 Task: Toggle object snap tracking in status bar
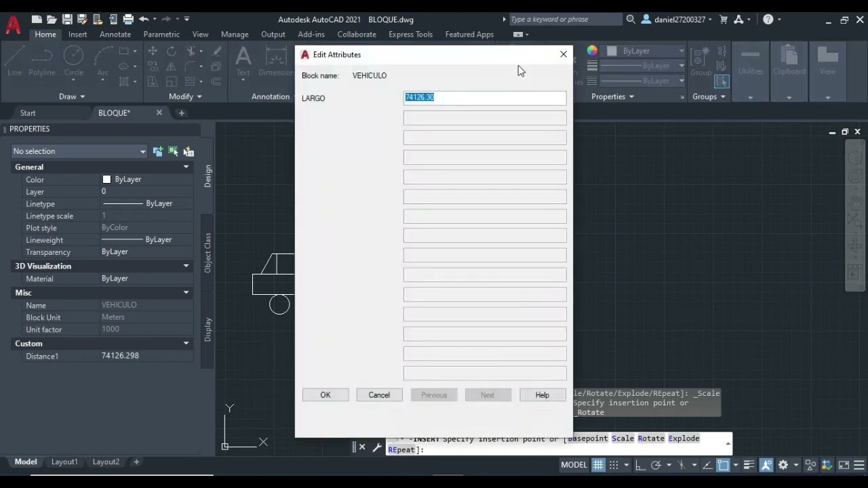point(707,465)
